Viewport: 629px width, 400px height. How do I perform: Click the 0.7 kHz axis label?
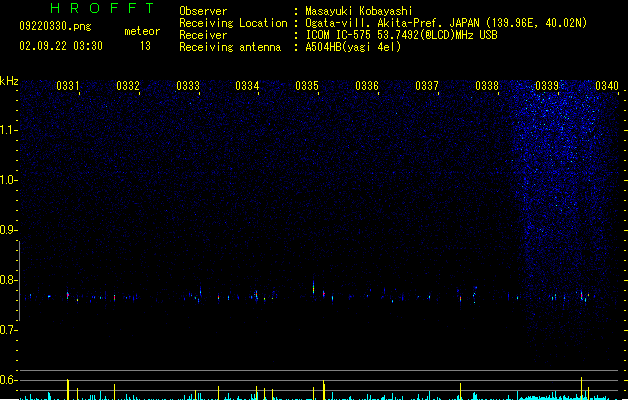(x=8, y=330)
